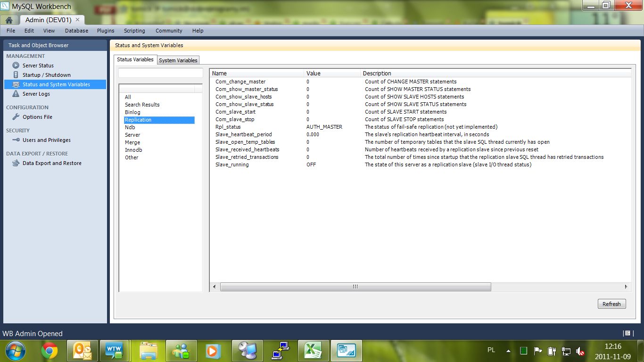Open the View menu

[x=49, y=31]
